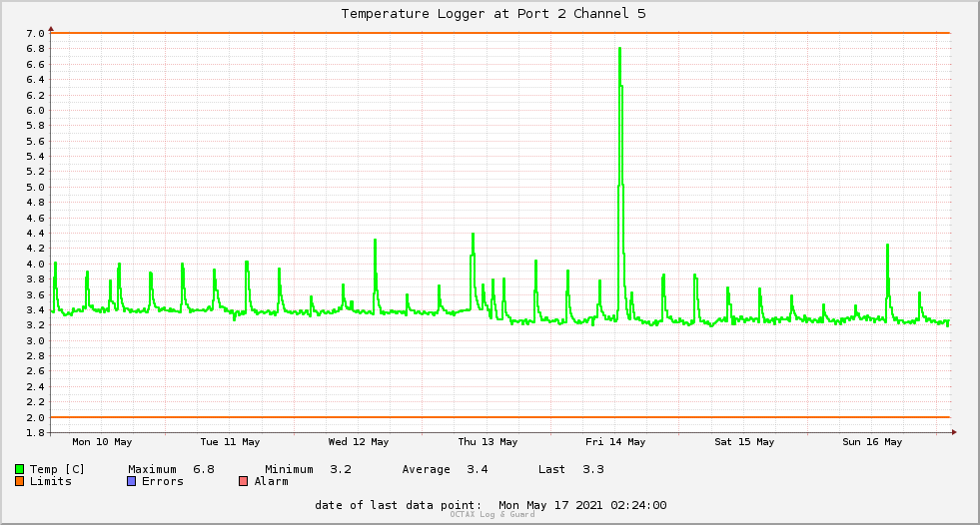
Task: Click the red Alarm legend swatch
Action: pos(244,481)
